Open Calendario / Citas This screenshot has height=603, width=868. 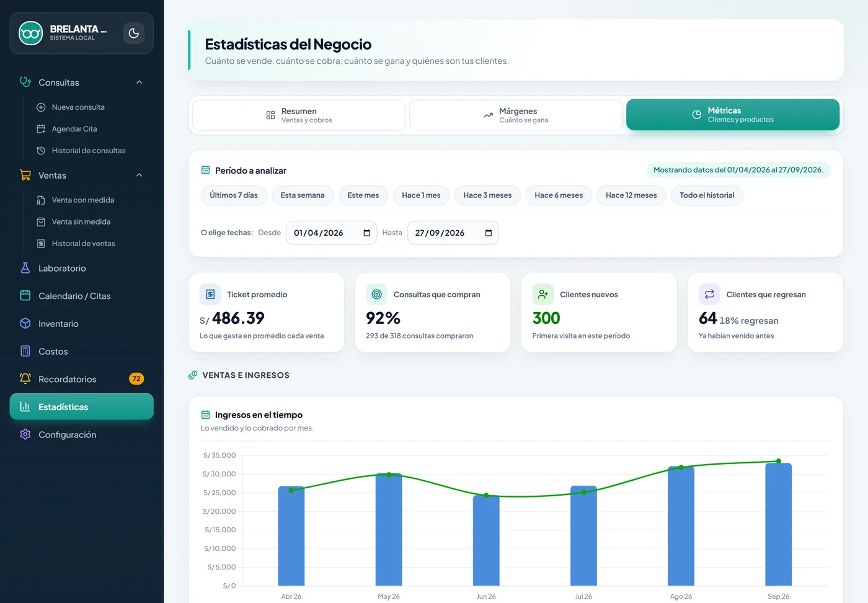click(x=82, y=296)
